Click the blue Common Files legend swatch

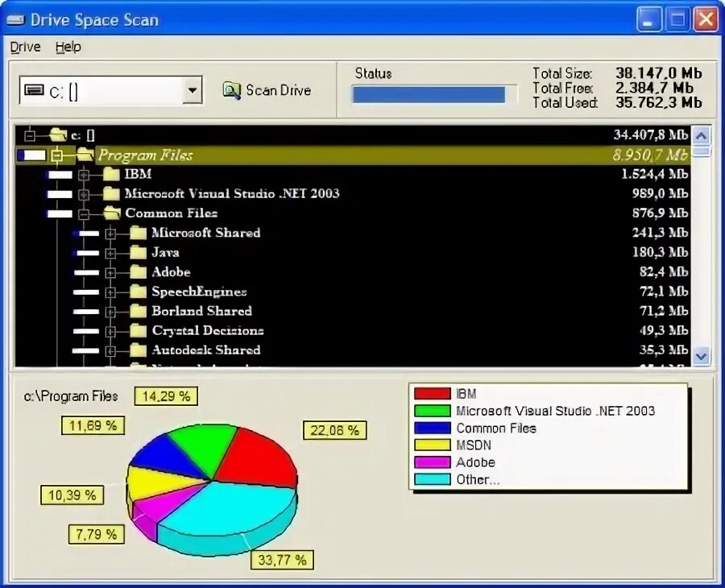click(433, 428)
